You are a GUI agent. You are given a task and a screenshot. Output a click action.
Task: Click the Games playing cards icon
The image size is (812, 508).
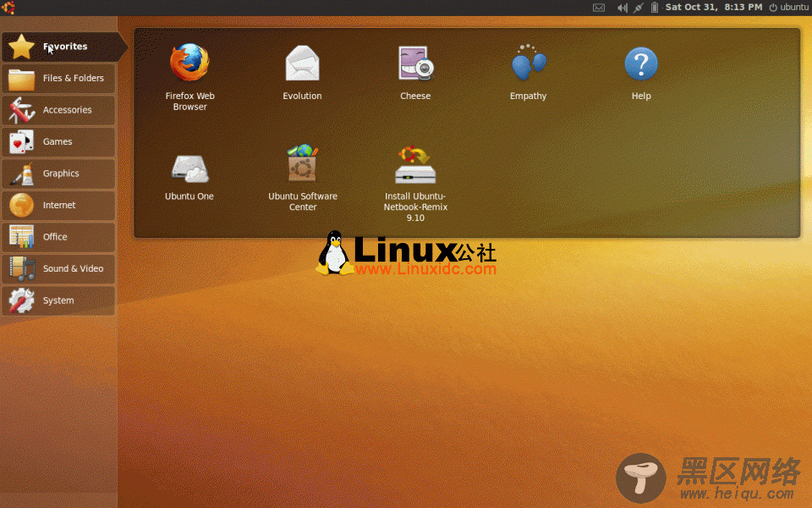coord(21,141)
